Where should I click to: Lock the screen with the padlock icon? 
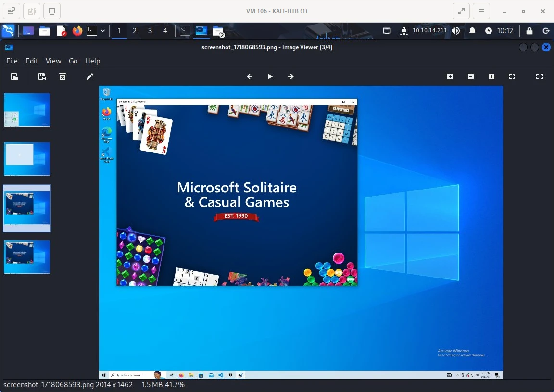click(x=529, y=31)
